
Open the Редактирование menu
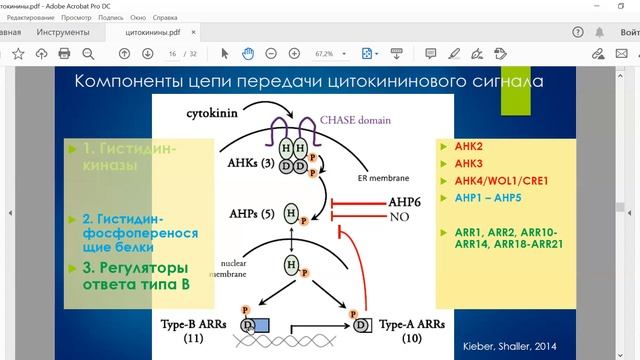(x=30, y=18)
